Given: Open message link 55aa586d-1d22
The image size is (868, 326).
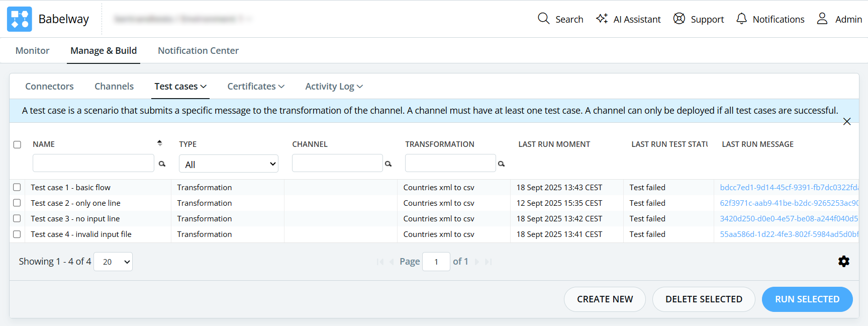Looking at the screenshot, I should point(789,234).
